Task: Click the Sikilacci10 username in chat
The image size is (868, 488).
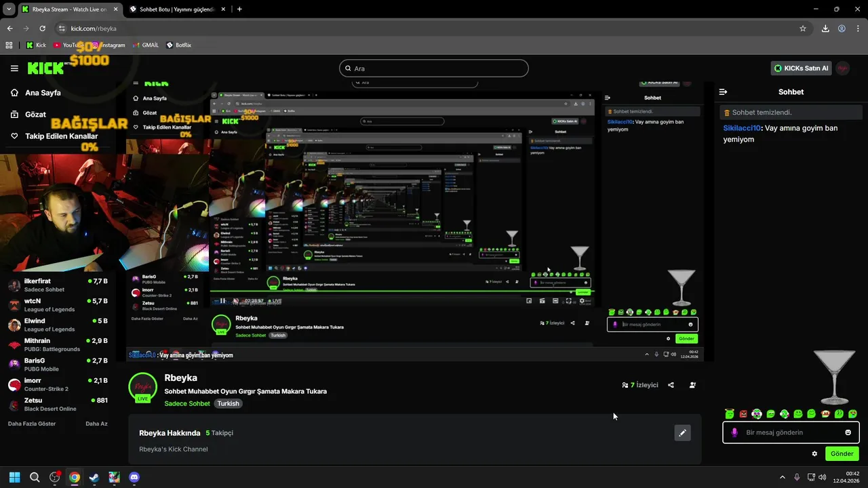Action: 742,128
